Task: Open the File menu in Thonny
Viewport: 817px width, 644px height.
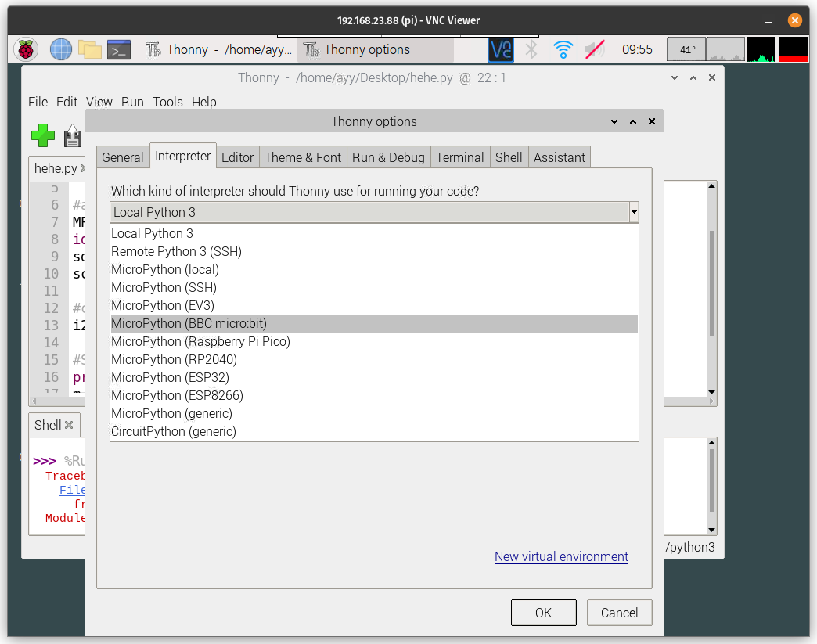Action: coord(38,103)
